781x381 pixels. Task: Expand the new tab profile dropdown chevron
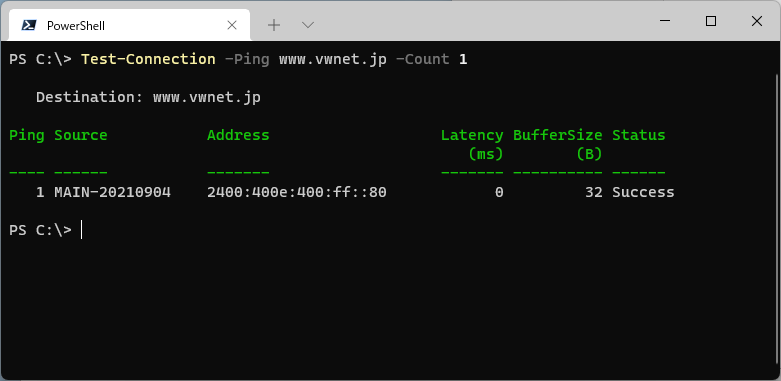(x=308, y=25)
